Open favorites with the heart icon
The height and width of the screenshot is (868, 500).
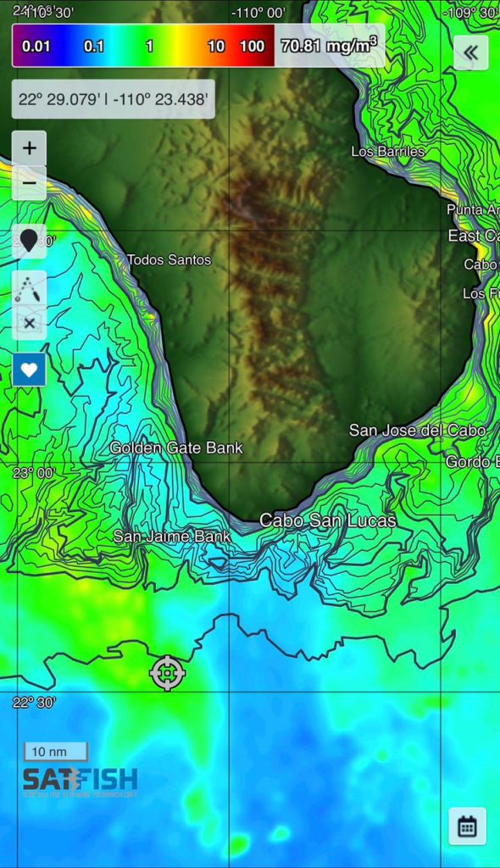(x=30, y=370)
